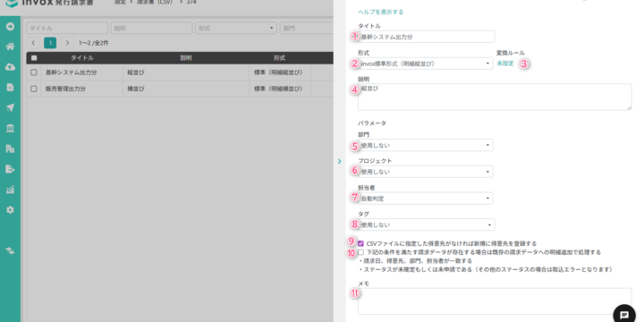The image size is (644, 322).
Task: Open the 部門 filter dropdown above the table
Action: 307,28
